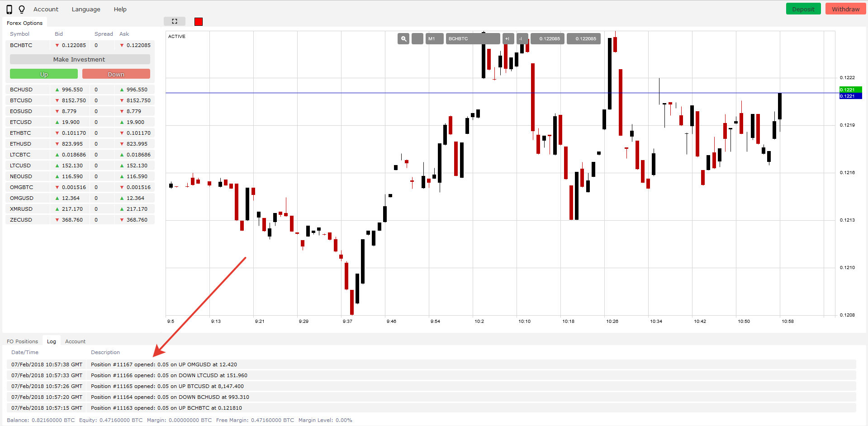Click the red color swatch above chart
The height and width of the screenshot is (426, 868).
tap(199, 22)
